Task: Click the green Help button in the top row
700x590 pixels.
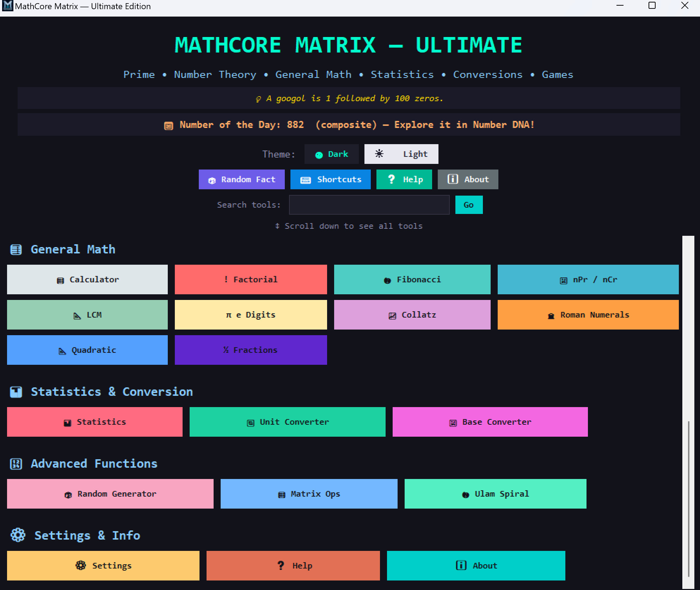Action: pos(404,179)
